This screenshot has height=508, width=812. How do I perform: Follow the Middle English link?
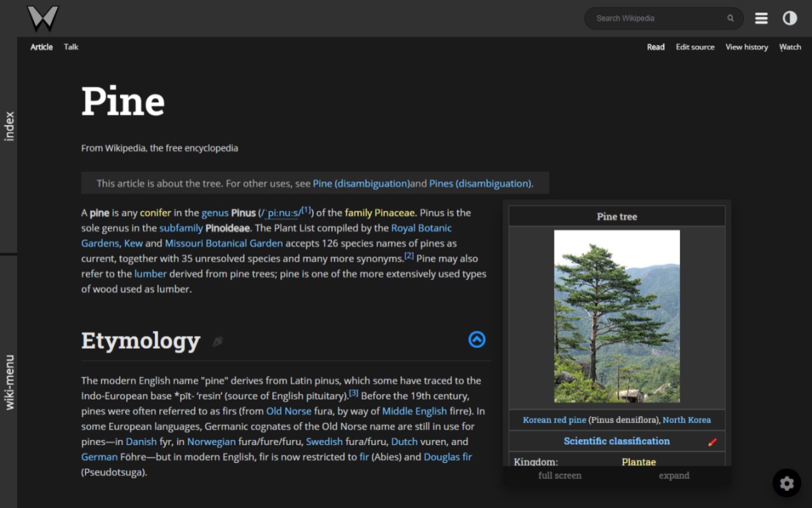(414, 411)
